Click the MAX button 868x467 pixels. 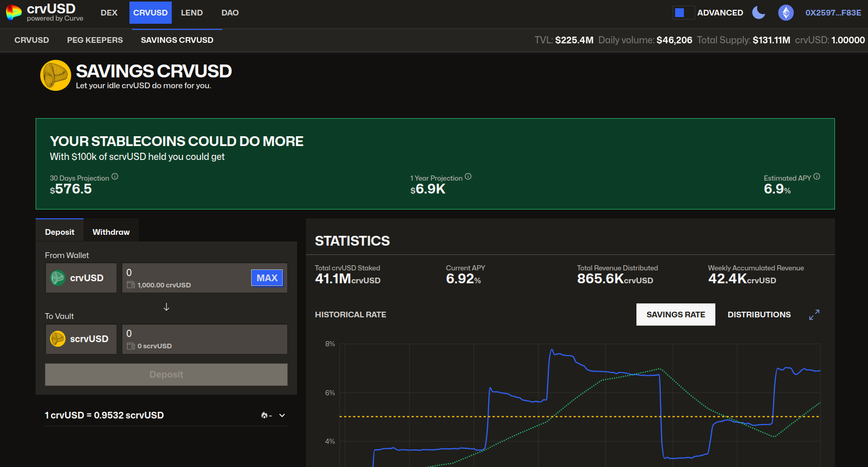[267, 278]
